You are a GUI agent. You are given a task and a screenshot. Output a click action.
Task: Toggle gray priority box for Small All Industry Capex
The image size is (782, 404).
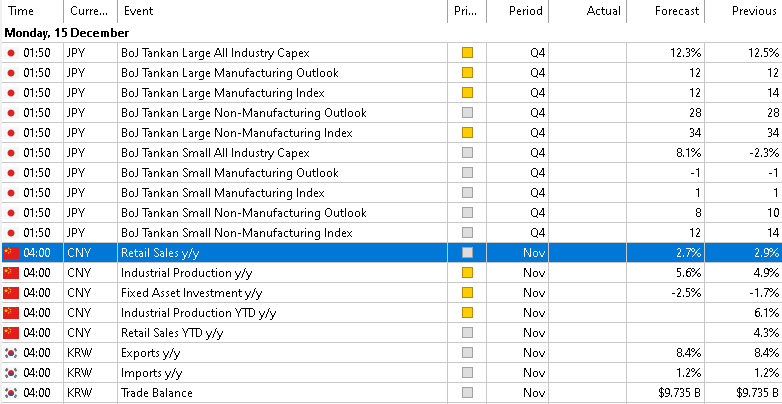coord(467,153)
